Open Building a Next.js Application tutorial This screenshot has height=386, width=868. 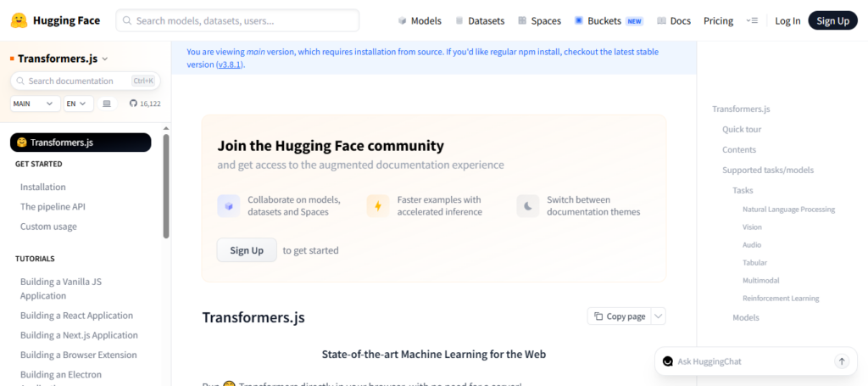pos(79,335)
